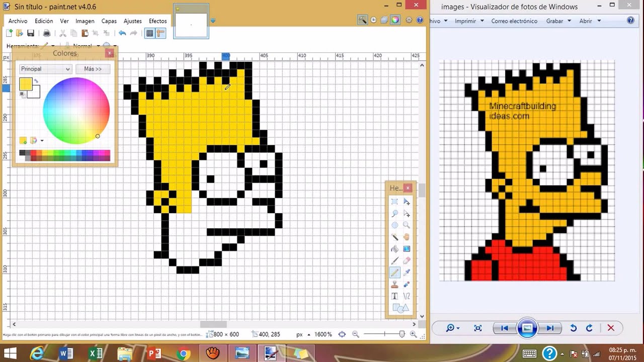The height and width of the screenshot is (362, 644).
Task: Select the Color Picker eyedropper tool
Action: point(407,273)
